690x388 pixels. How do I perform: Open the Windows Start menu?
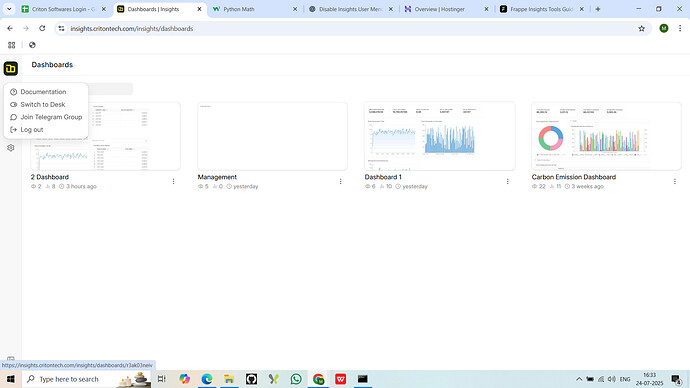pos(11,379)
